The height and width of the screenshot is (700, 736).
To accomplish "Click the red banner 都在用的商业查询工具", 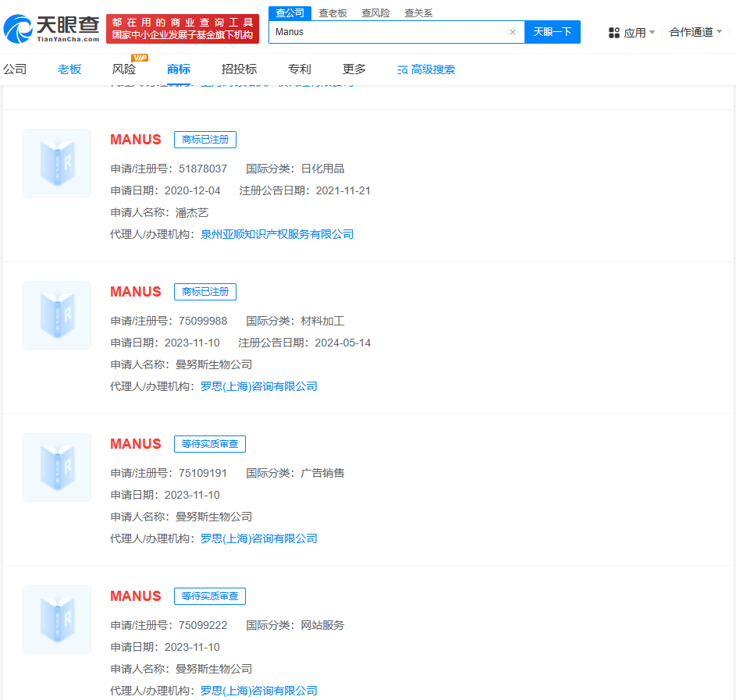I will (x=183, y=29).
